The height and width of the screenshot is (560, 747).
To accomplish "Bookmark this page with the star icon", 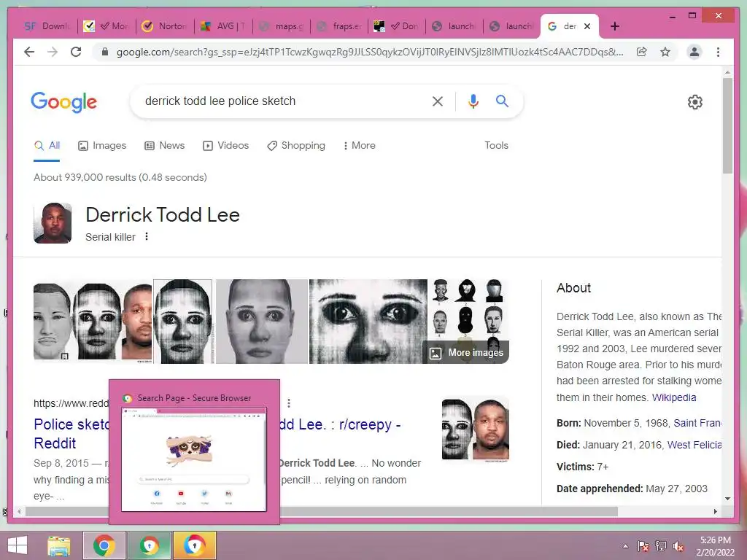I will [x=665, y=52].
